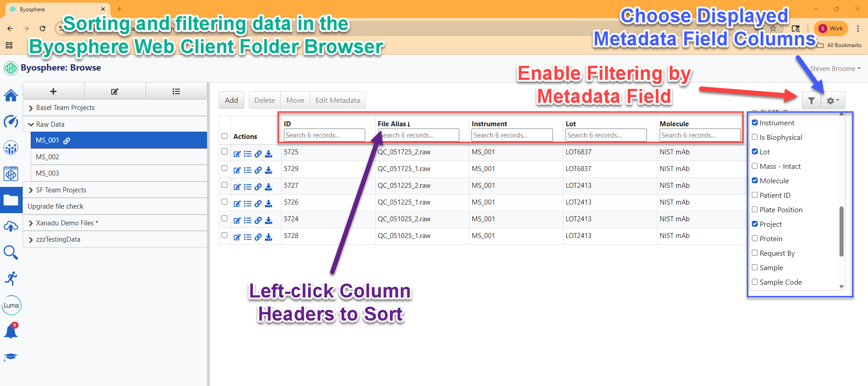Click the Molecule column search field

(700, 135)
